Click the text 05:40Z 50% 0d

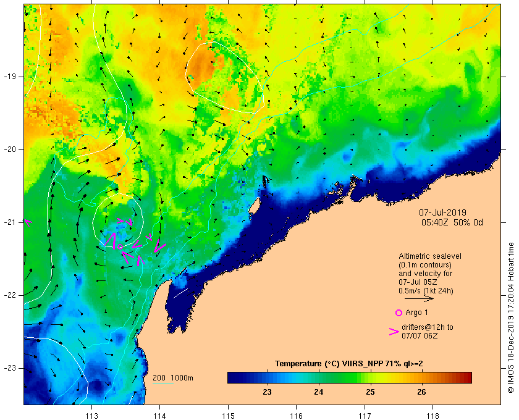(452, 222)
